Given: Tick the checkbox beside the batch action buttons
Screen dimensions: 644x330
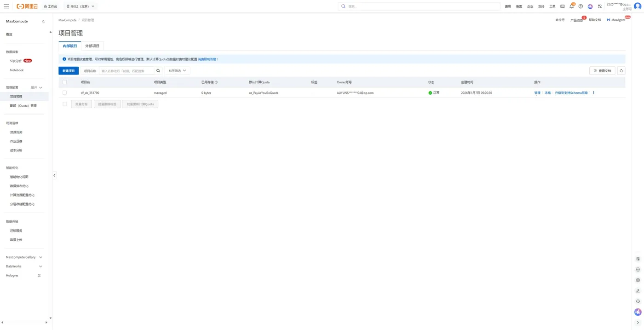Looking at the screenshot, I should click(x=64, y=104).
